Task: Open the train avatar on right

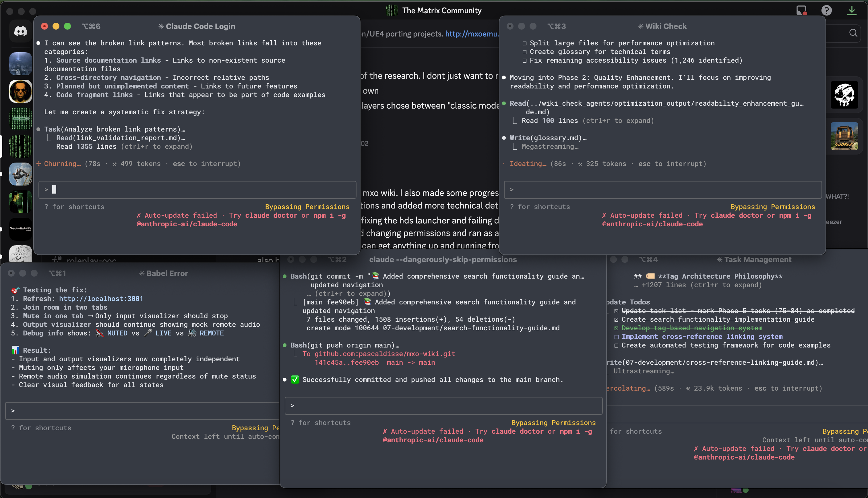Action: click(844, 136)
